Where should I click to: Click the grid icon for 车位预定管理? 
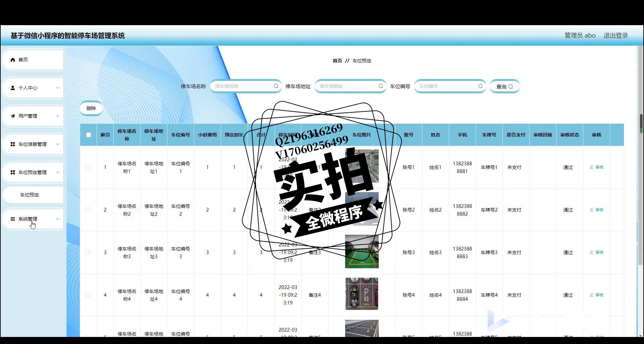(x=13, y=172)
